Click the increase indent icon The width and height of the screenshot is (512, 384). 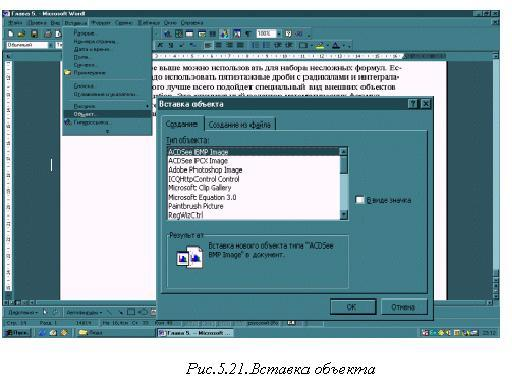coord(289,45)
